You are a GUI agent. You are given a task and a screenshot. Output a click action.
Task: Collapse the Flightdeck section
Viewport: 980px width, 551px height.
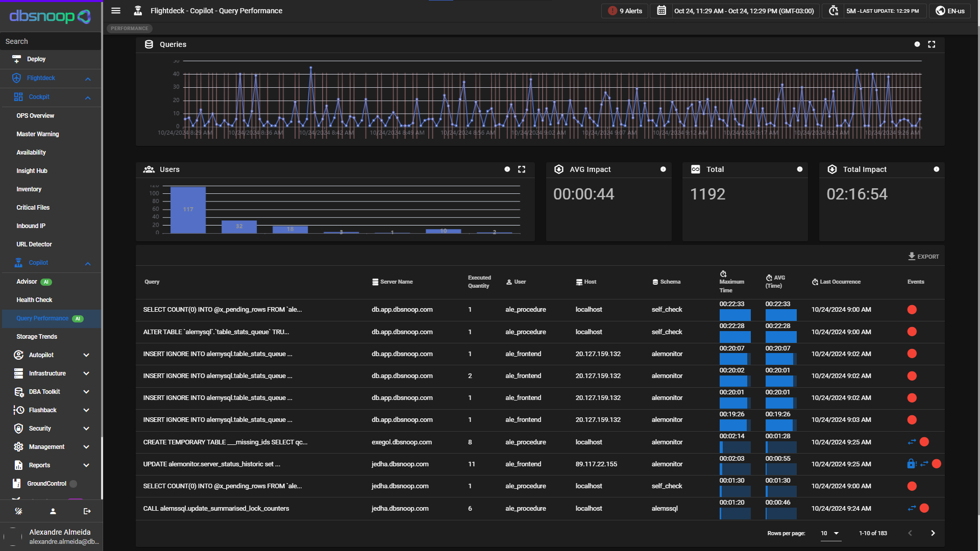click(88, 79)
